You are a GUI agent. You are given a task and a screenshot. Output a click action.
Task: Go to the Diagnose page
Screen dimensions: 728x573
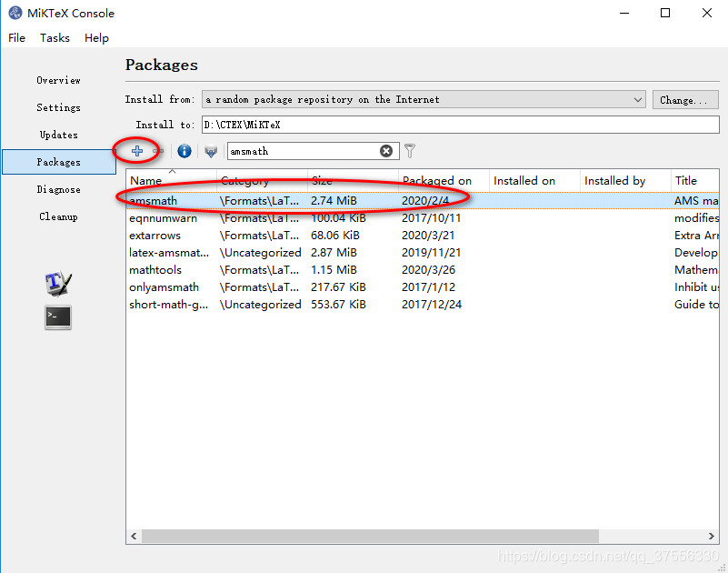58,189
